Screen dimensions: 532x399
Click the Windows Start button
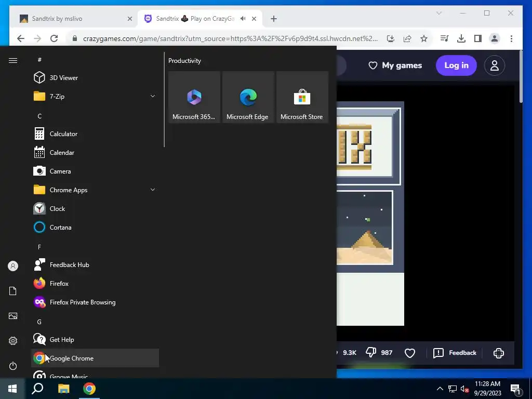[x=12, y=389]
